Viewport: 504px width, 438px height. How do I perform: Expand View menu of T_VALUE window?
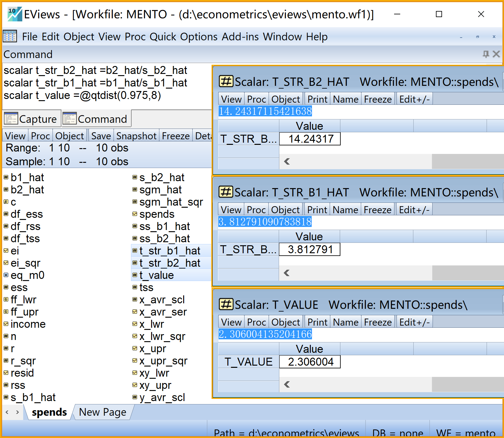coord(231,322)
